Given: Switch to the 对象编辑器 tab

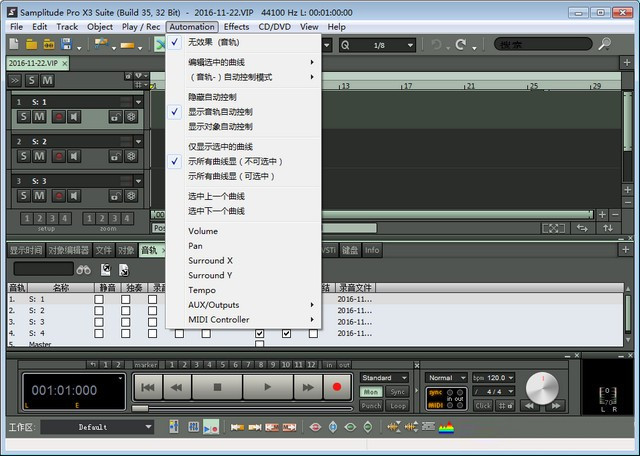Looking at the screenshot, I should (68, 250).
